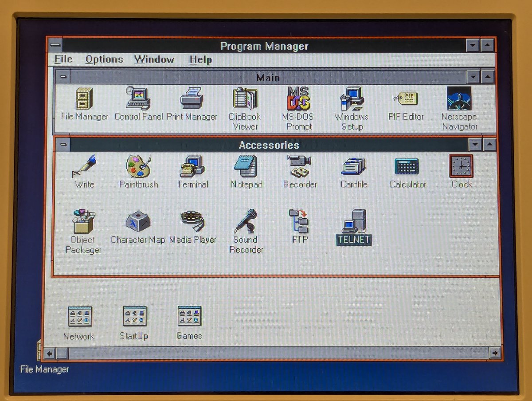Click the horizontal scrollbar right arrow

(x=495, y=353)
